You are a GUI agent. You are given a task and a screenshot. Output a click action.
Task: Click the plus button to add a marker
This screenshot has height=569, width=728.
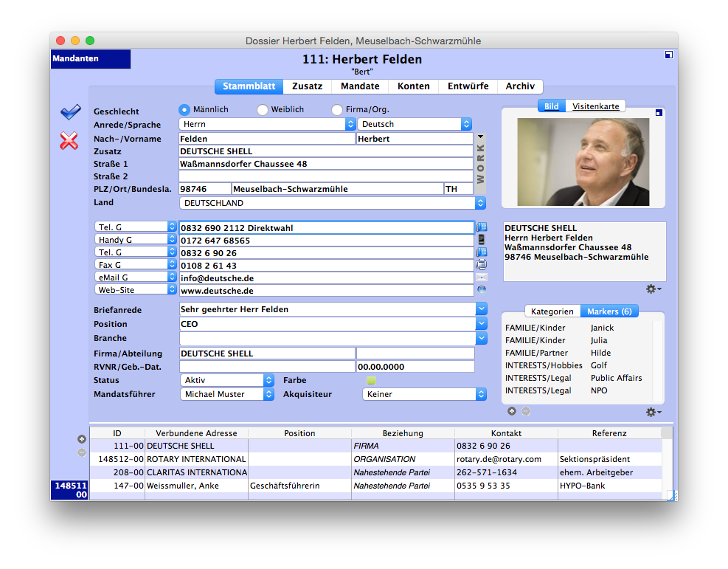[512, 411]
